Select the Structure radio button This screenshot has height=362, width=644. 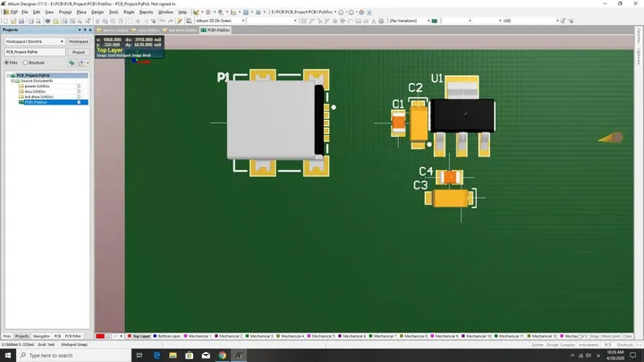25,63
